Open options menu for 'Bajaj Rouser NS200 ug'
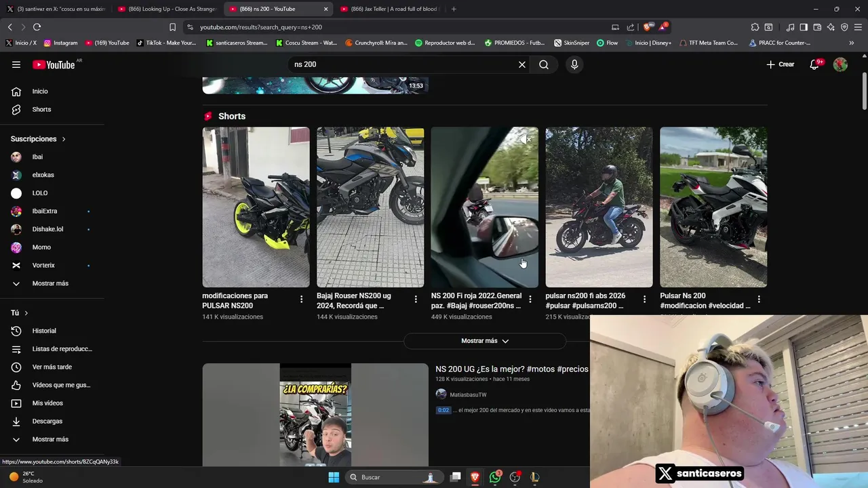 (x=416, y=299)
